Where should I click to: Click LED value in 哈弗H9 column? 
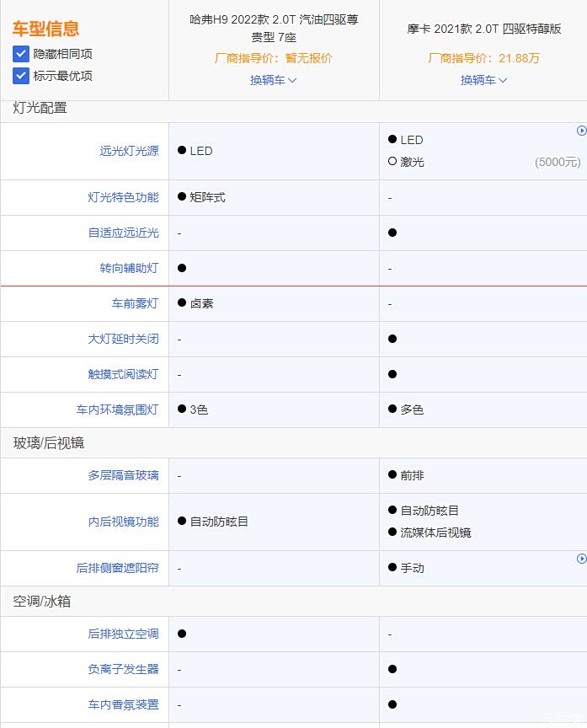click(201, 151)
